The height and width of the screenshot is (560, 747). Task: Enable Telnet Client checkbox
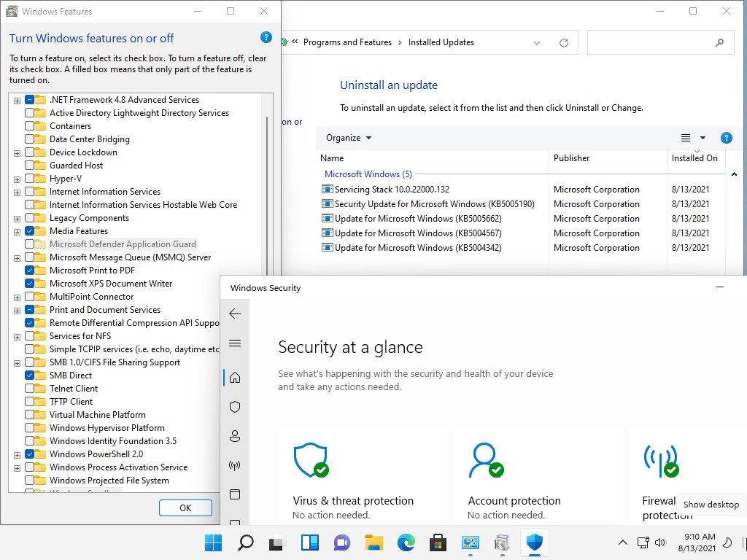(29, 388)
